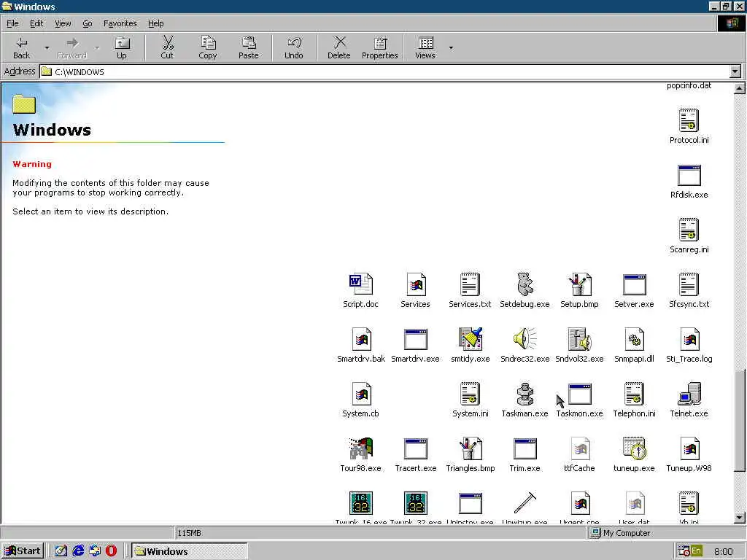
Task: Select the Services.txt file icon
Action: (470, 284)
